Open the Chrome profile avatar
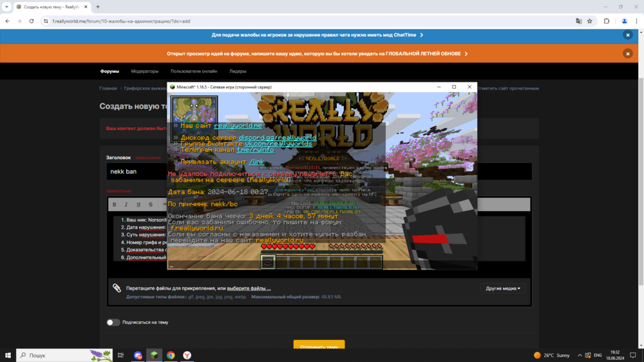The width and height of the screenshot is (644, 362). (624, 21)
